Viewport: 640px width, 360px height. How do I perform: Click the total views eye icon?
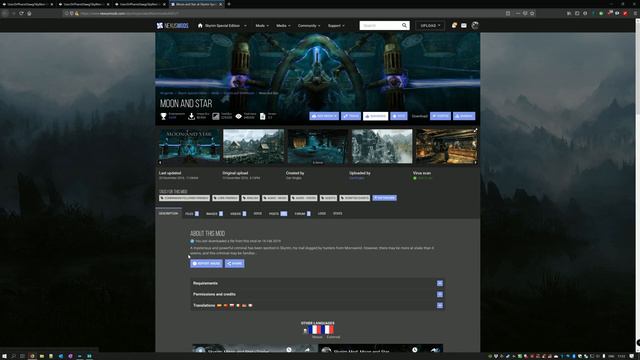[238, 116]
